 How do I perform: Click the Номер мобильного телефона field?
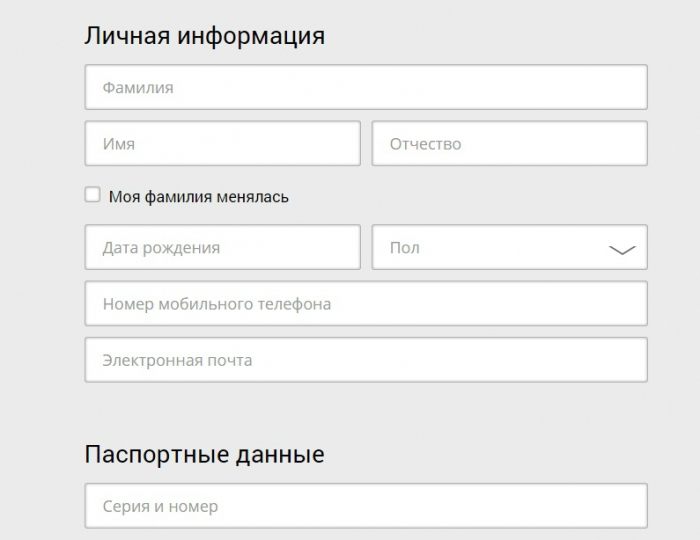point(366,303)
